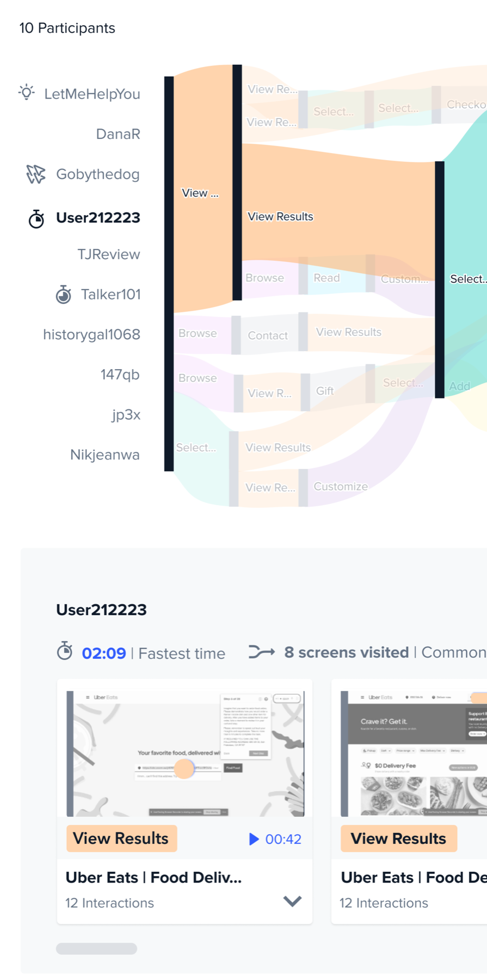This screenshot has height=980, width=487.
Task: Click the "Read" node in the flow diagram
Action: coord(326,278)
